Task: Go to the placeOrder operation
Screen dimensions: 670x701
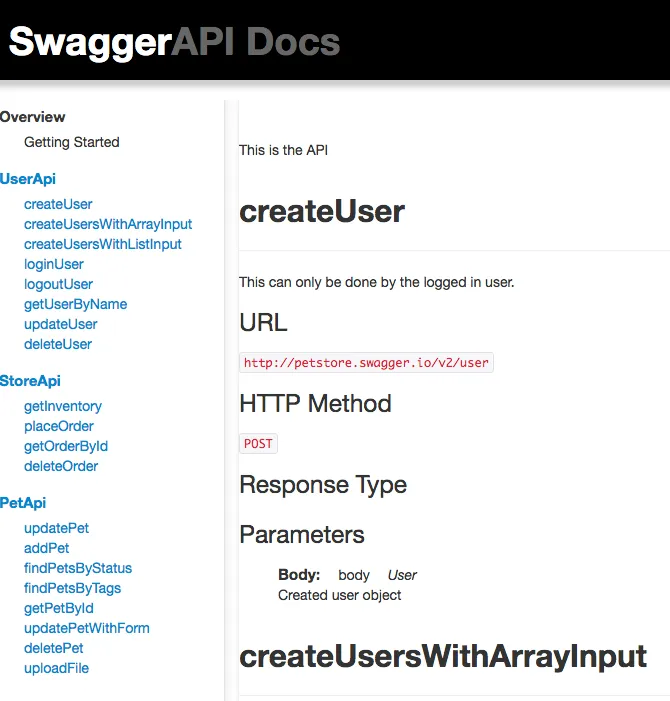Action: click(59, 427)
